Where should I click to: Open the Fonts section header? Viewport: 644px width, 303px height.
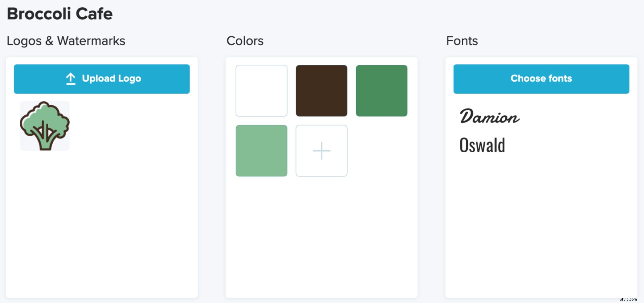point(462,41)
